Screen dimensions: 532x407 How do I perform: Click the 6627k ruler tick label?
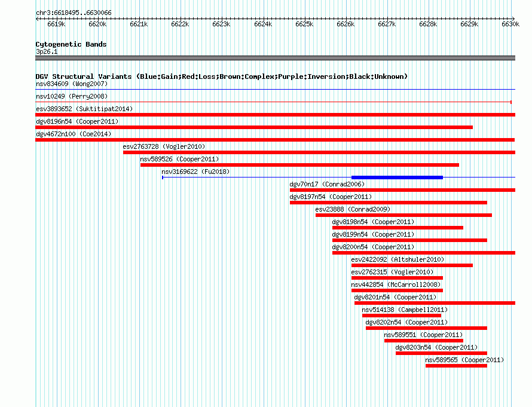(387, 24)
